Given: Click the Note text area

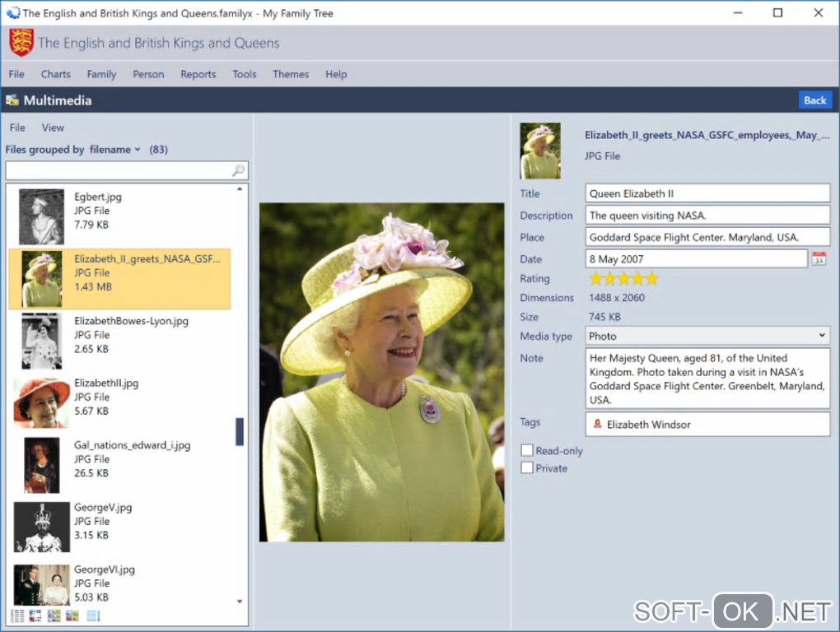Looking at the screenshot, I should coord(707,379).
